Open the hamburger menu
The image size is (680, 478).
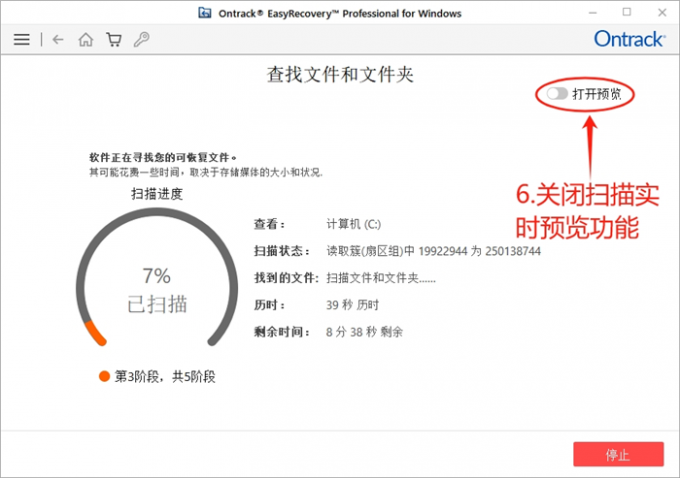tap(22, 40)
